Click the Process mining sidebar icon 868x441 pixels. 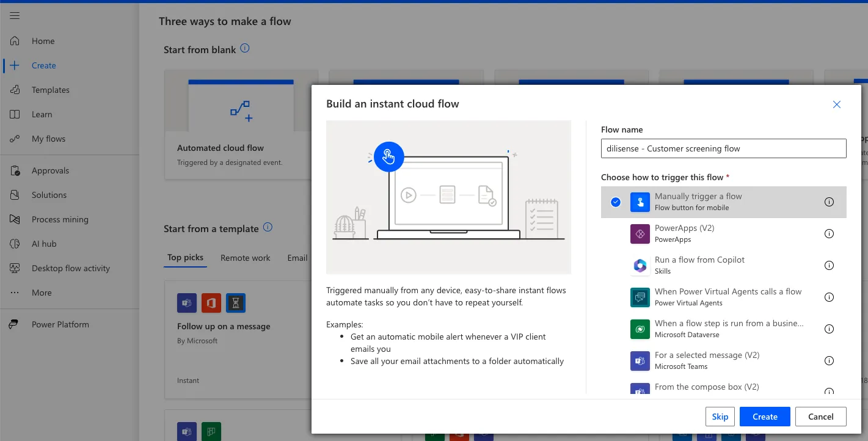tap(15, 219)
